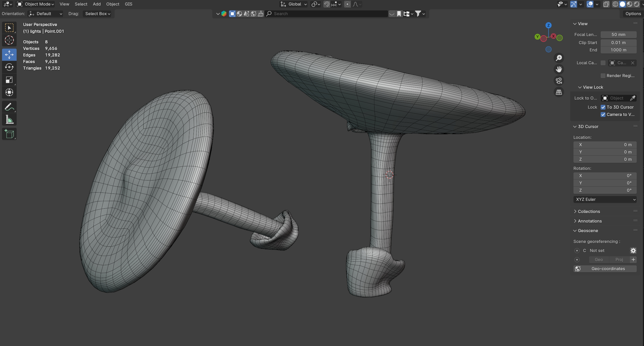644x346 pixels.
Task: Click the Focal Length 50 mm field
Action: pyautogui.click(x=618, y=35)
